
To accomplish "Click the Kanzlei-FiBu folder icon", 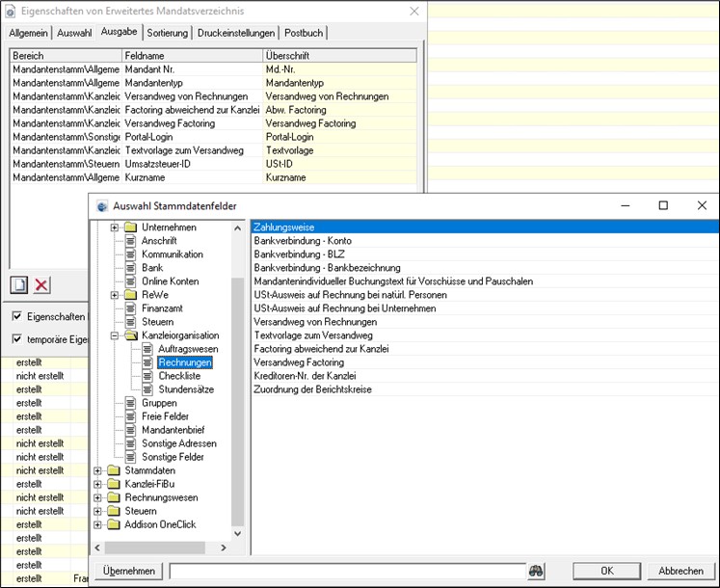I will click(114, 484).
